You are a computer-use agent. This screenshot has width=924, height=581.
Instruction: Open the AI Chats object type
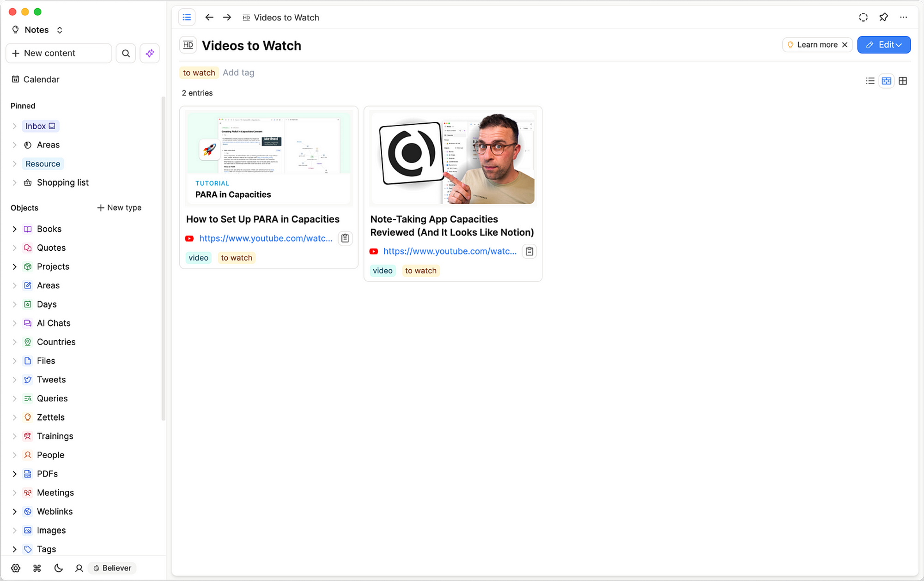tap(54, 323)
